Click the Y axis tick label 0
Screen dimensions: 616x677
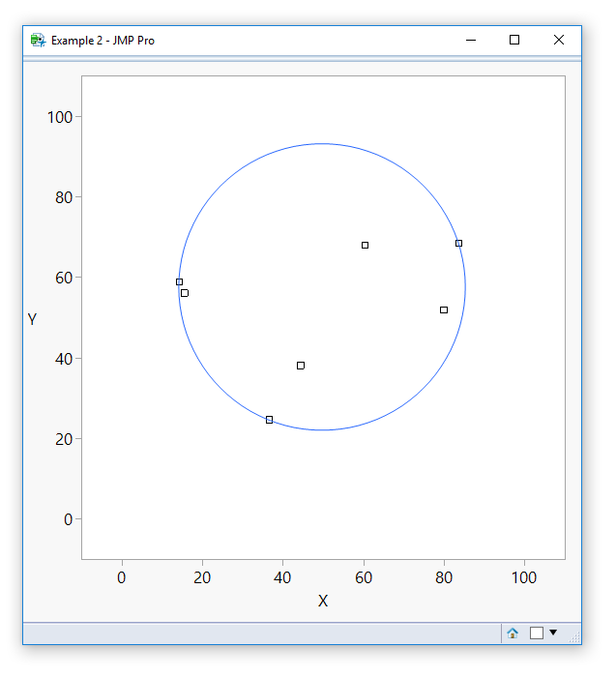[x=69, y=520]
